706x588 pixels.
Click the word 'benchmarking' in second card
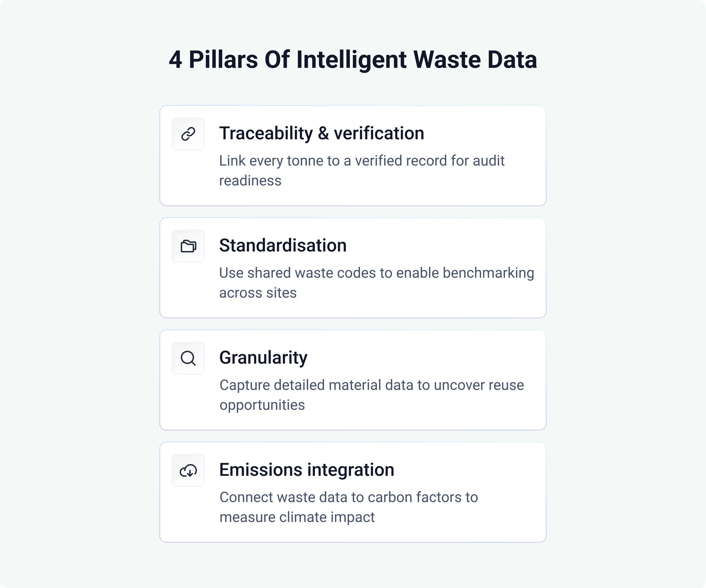[489, 273]
